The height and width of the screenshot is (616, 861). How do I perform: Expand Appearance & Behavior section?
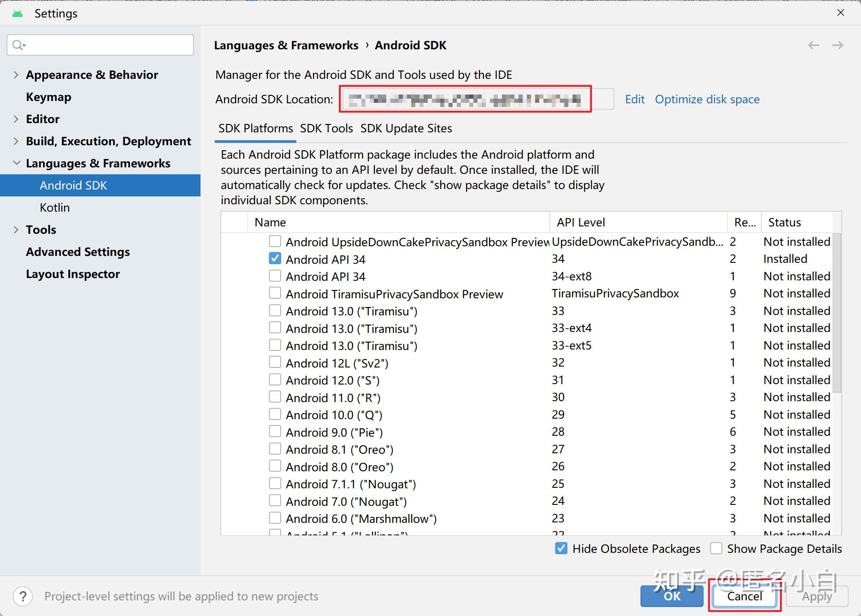click(16, 75)
